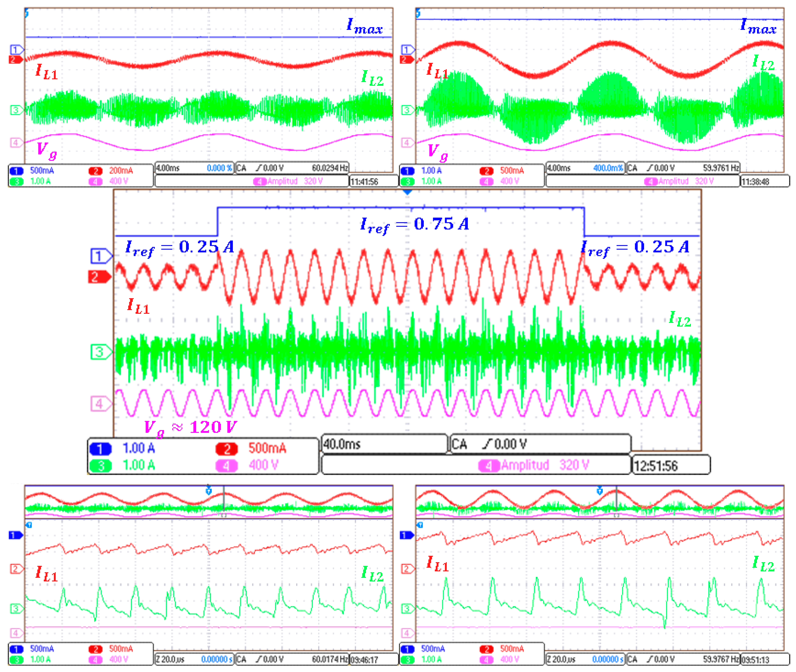Click the trigger marker atop the 03:46:17 overview strip
This screenshot has height=672, width=796.
tap(209, 490)
